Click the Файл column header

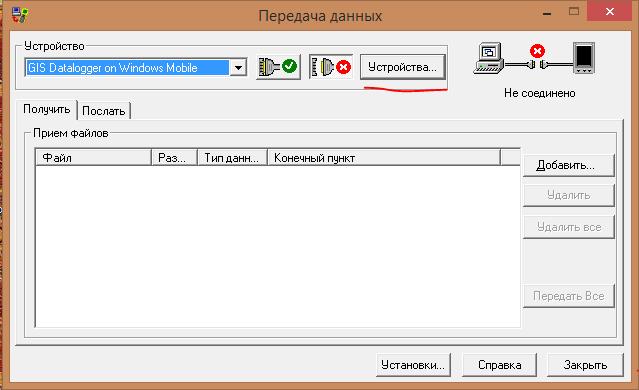pyautogui.click(x=94, y=158)
